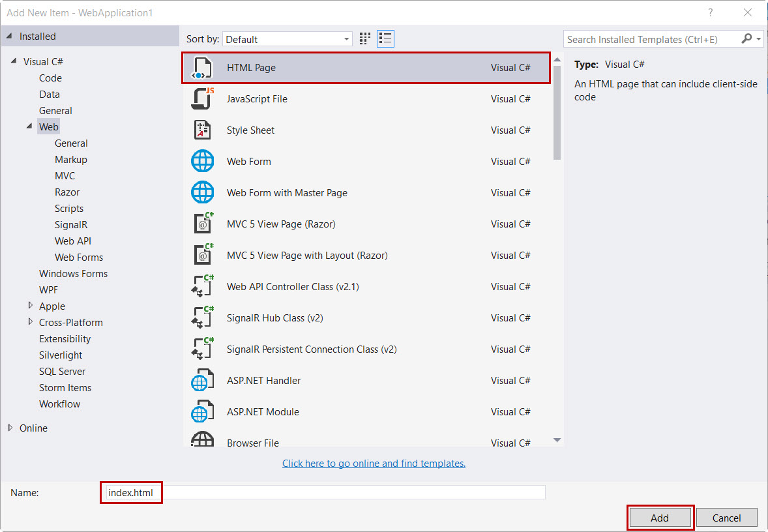Image resolution: width=768 pixels, height=532 pixels.
Task: Select the Web category
Action: (x=48, y=127)
